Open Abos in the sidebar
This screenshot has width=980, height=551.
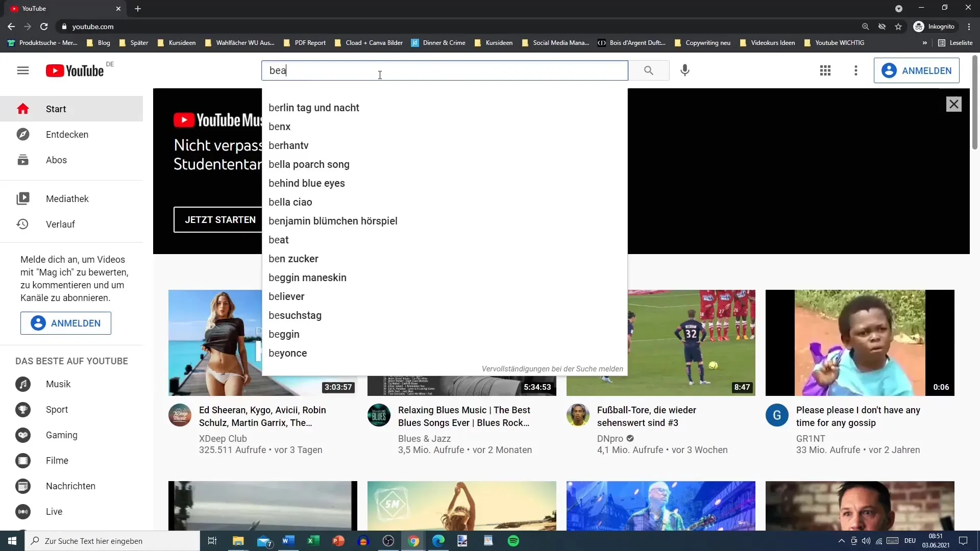coord(71,160)
